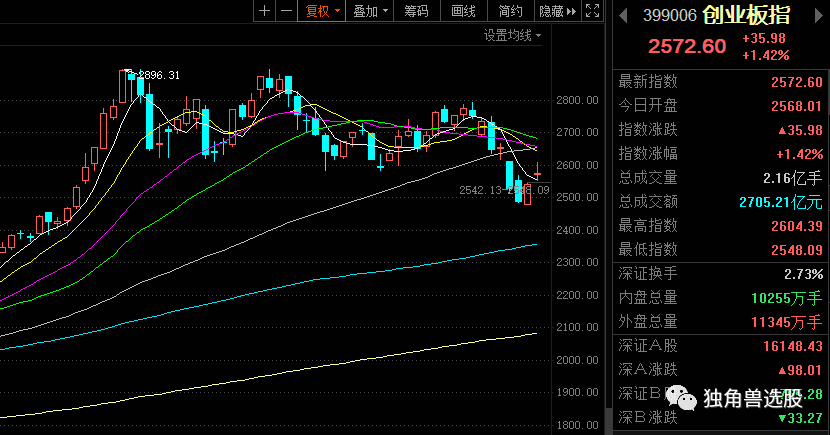This screenshot has height=435, width=830.
Task: Zoom out chart with minus button
Action: pos(286,11)
